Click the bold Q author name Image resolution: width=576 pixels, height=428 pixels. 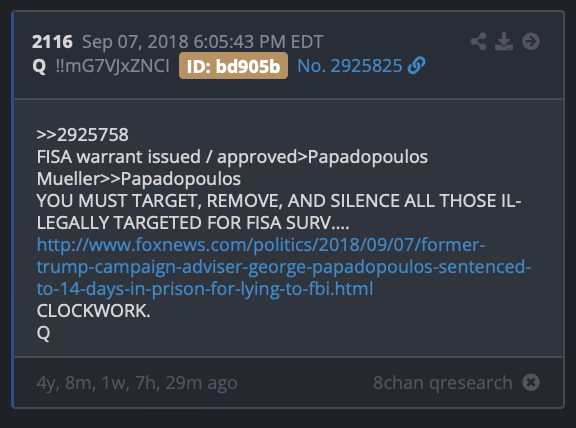click(39, 66)
